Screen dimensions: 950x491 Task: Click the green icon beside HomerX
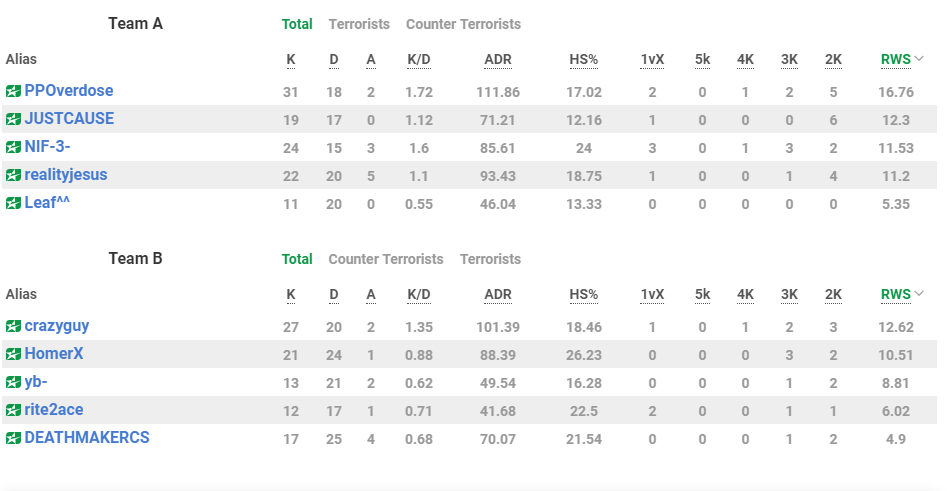click(13, 354)
